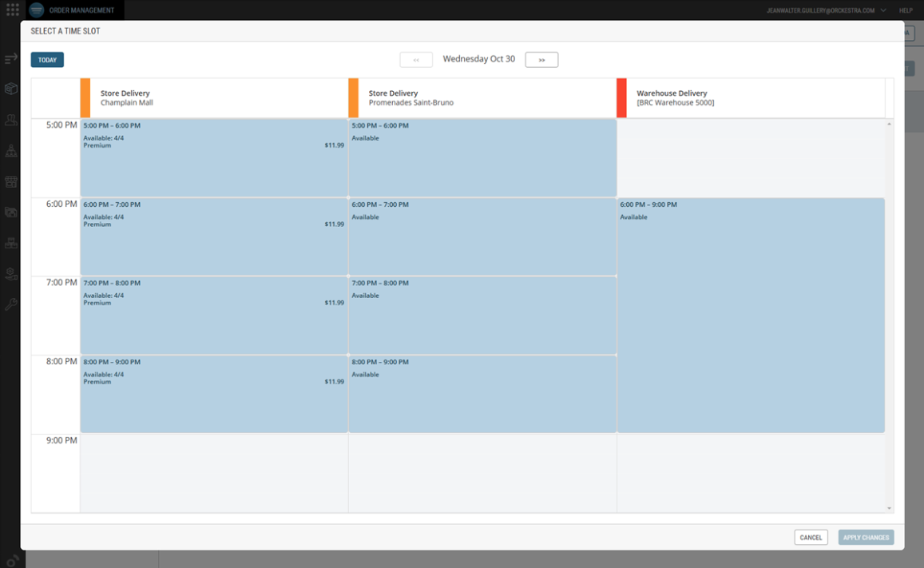Open the package box sidebar icon
The width and height of the screenshot is (924, 568).
pos(11,89)
